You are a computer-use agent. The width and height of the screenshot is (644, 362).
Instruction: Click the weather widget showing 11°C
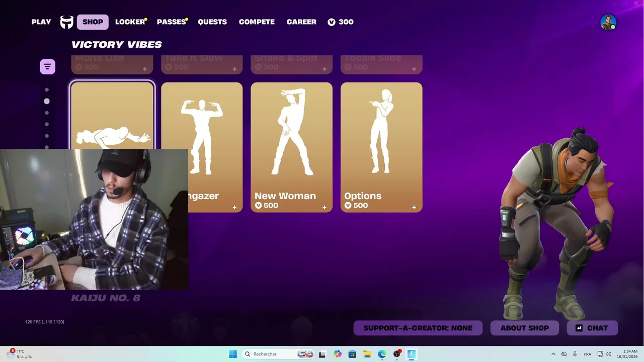(19, 354)
